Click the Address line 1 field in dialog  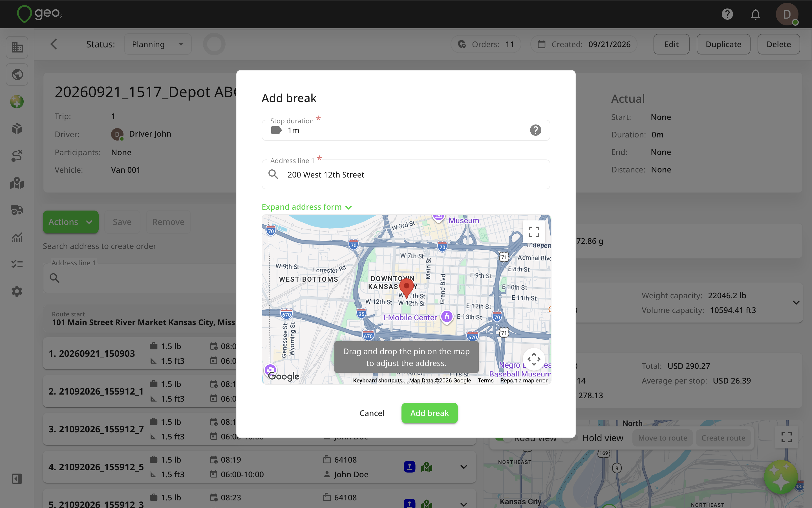coord(406,174)
